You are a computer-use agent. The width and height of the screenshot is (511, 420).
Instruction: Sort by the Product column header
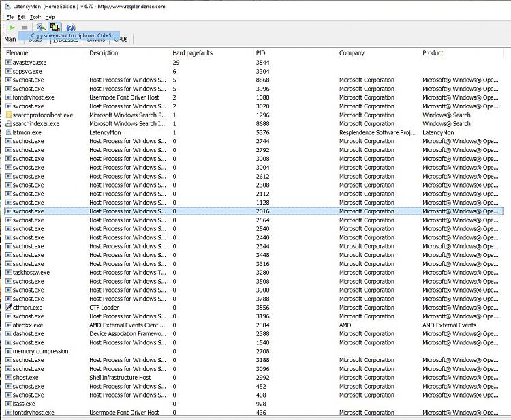(433, 52)
